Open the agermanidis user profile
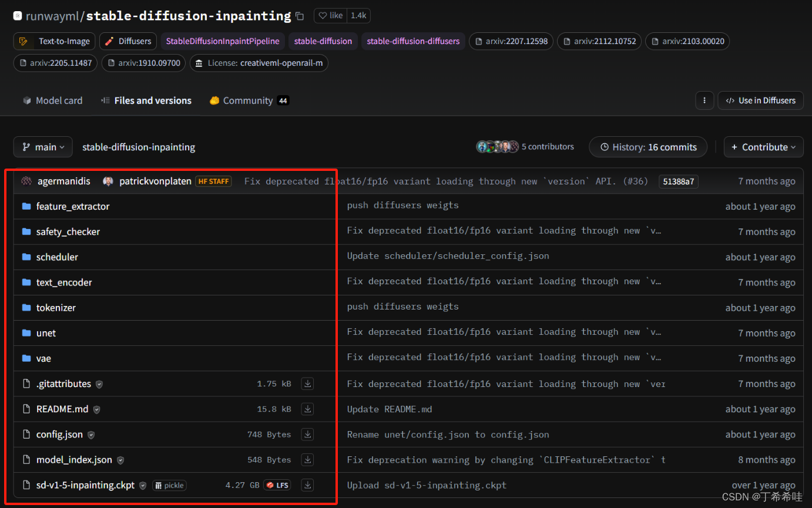Viewport: 812px width, 508px height. coord(64,181)
